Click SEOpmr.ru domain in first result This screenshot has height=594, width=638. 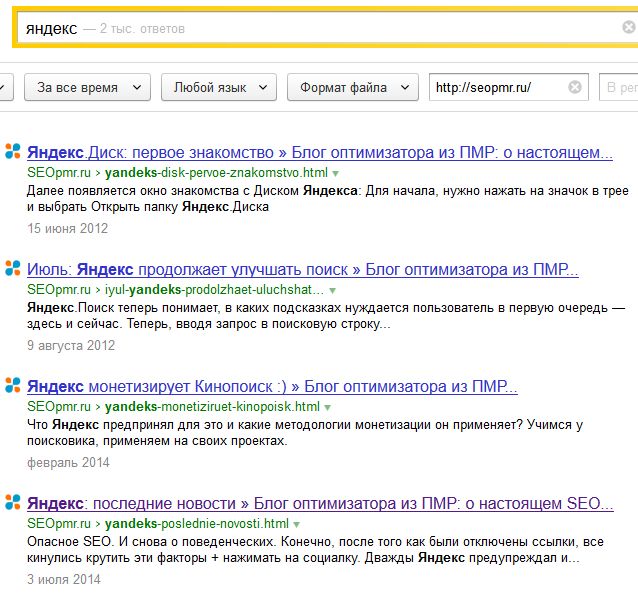click(x=59, y=173)
